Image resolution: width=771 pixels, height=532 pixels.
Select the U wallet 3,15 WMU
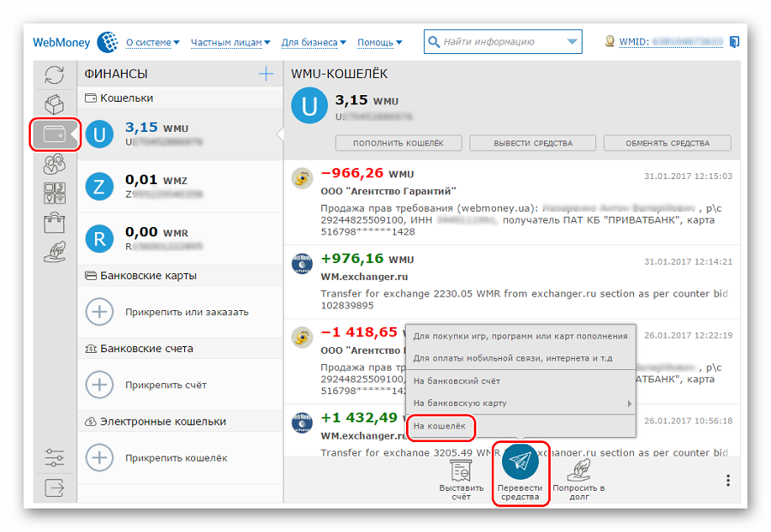[x=180, y=134]
